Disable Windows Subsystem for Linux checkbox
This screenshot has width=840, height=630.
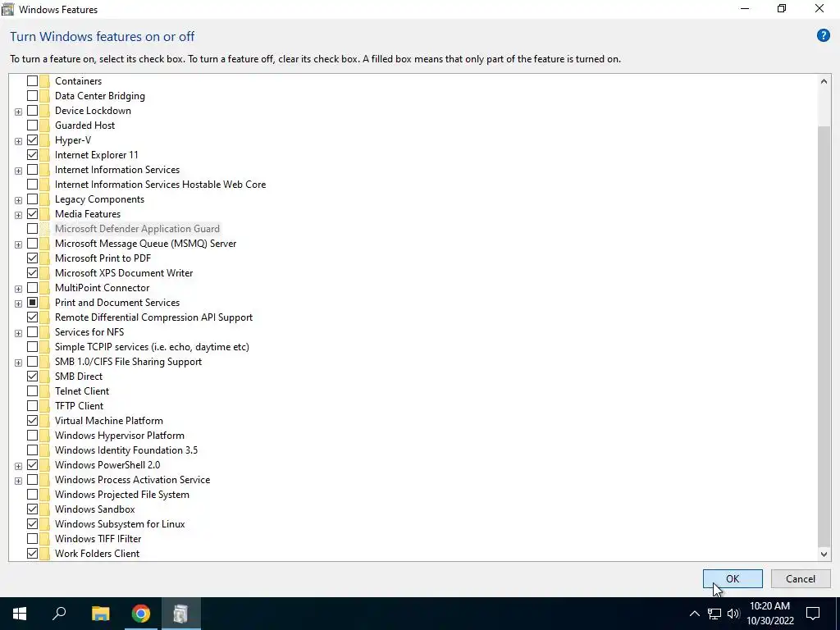click(32, 524)
